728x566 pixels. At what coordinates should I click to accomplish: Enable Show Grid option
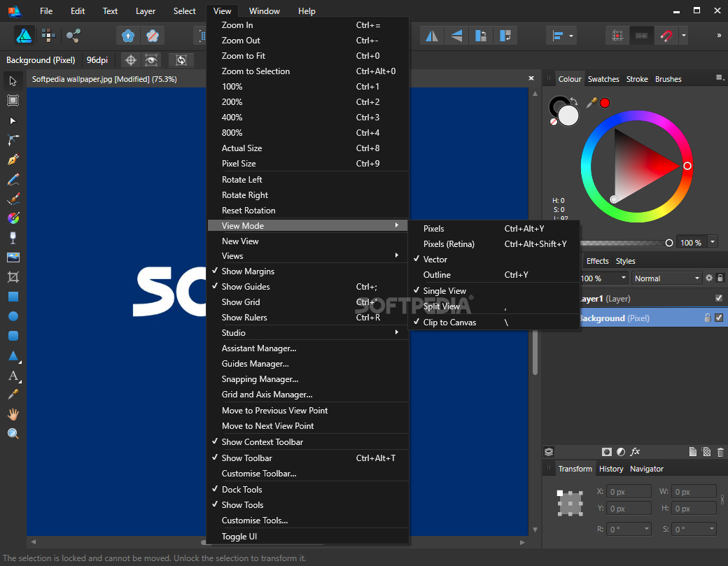[x=308, y=302]
